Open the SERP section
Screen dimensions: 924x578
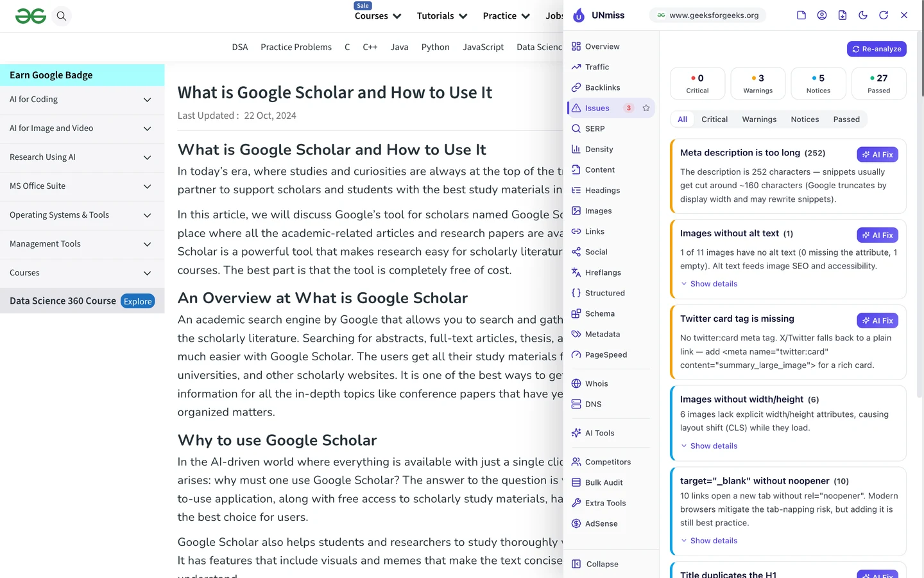tap(611, 128)
